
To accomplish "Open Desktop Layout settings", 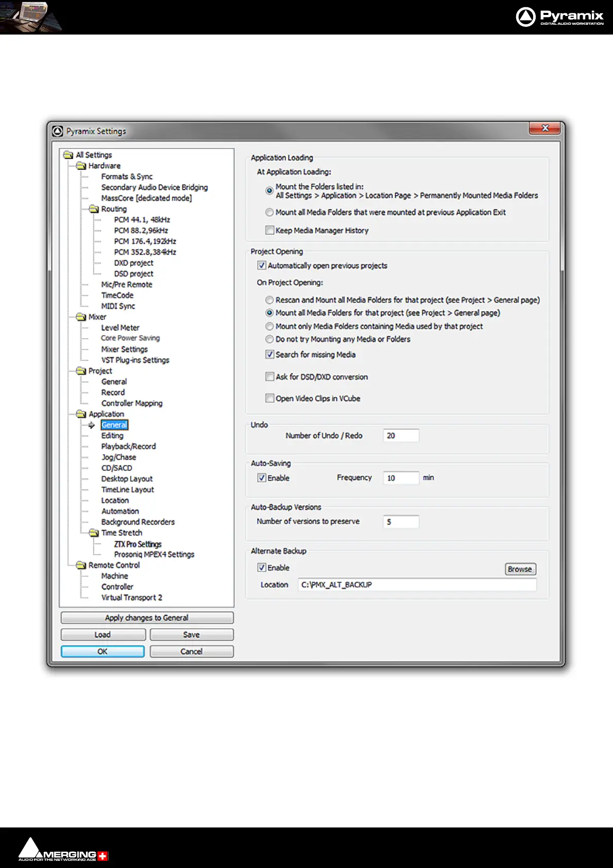I will click(127, 479).
